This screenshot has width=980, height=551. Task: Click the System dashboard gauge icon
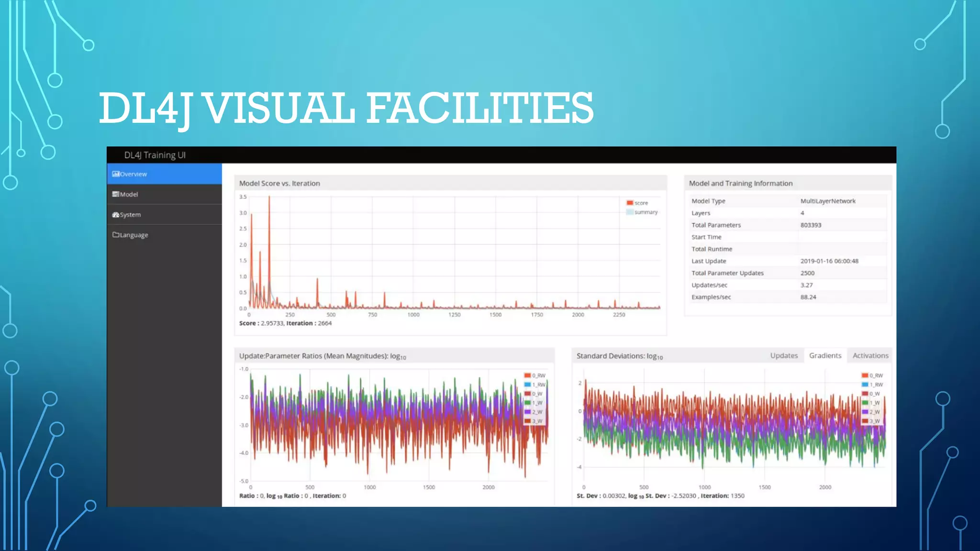pos(115,215)
